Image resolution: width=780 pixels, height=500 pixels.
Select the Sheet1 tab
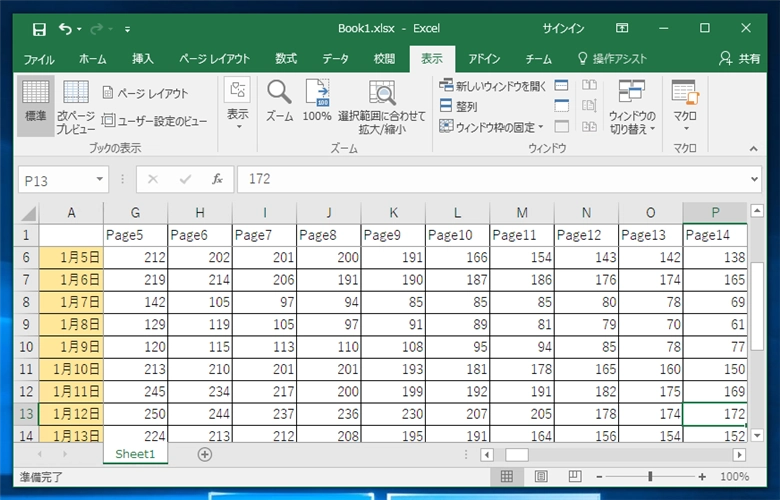click(135, 454)
